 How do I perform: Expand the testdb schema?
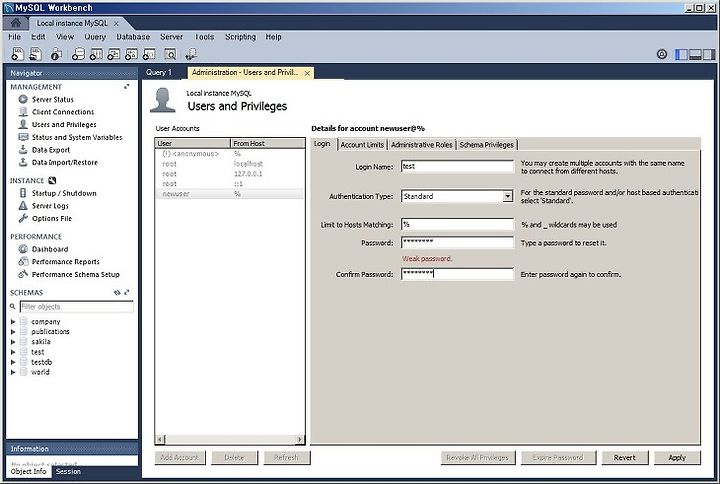point(13,362)
